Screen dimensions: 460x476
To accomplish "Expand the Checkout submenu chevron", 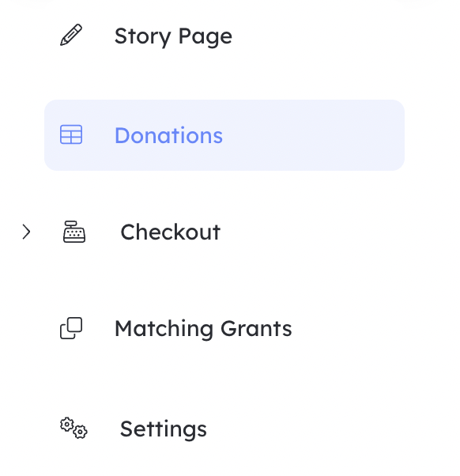I will point(26,232).
